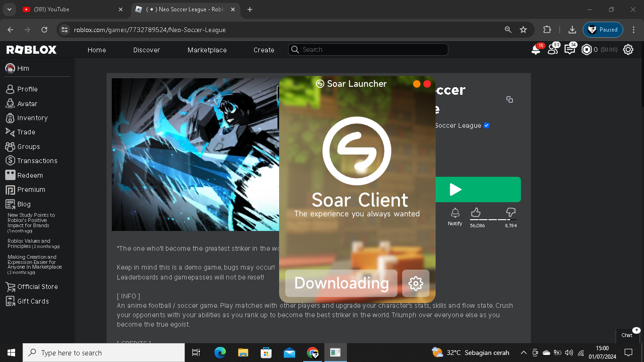644x362 pixels.
Task: Open Gift Cards from the sidebar
Action: (27, 301)
